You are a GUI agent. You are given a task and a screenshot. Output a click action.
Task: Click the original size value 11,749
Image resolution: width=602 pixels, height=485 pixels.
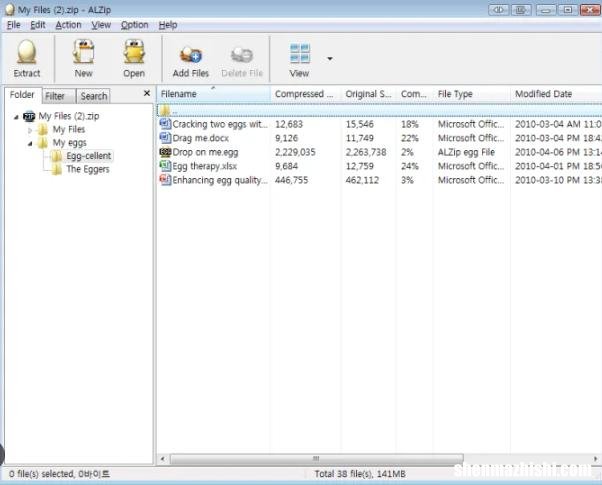[360, 138]
